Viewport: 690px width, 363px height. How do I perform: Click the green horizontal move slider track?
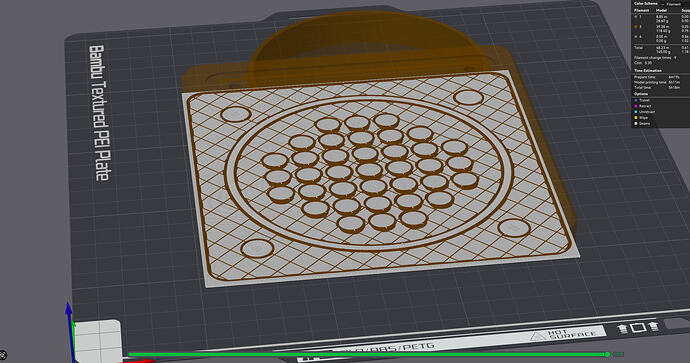(x=367, y=354)
